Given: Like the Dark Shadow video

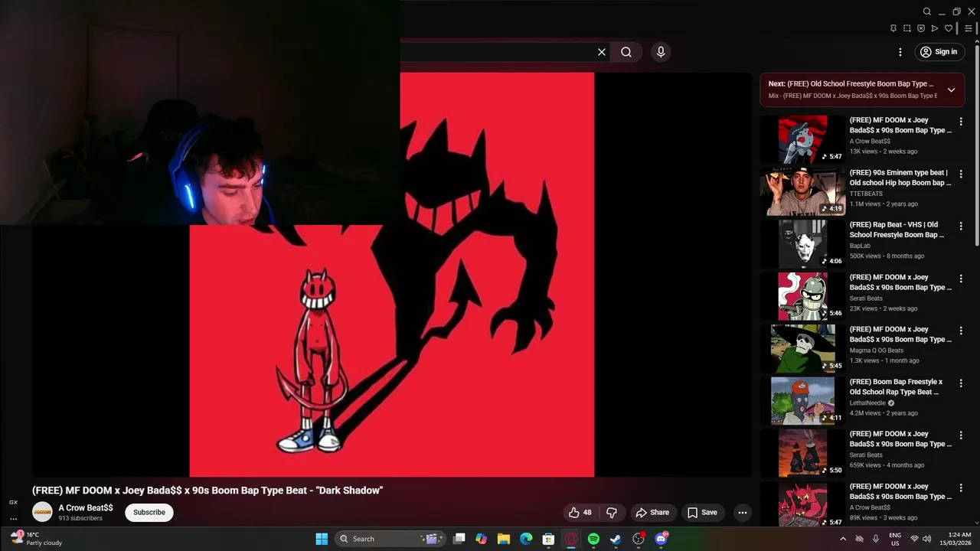Looking at the screenshot, I should coord(580,513).
